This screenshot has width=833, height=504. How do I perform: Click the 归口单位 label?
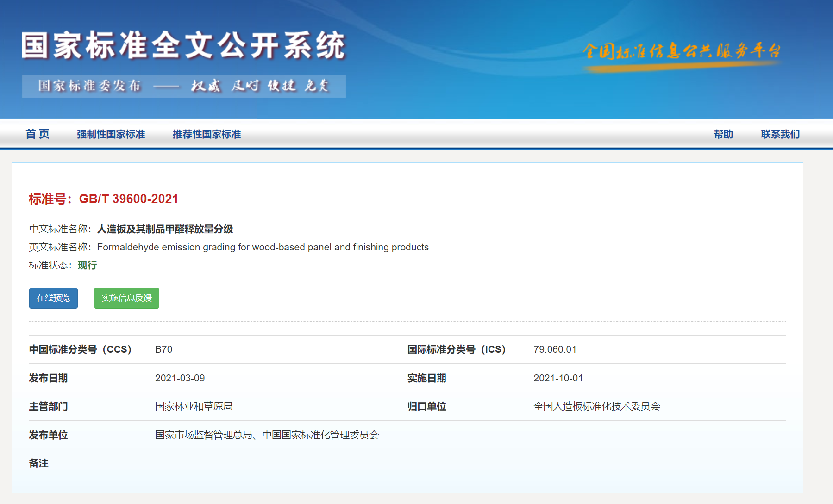(426, 406)
